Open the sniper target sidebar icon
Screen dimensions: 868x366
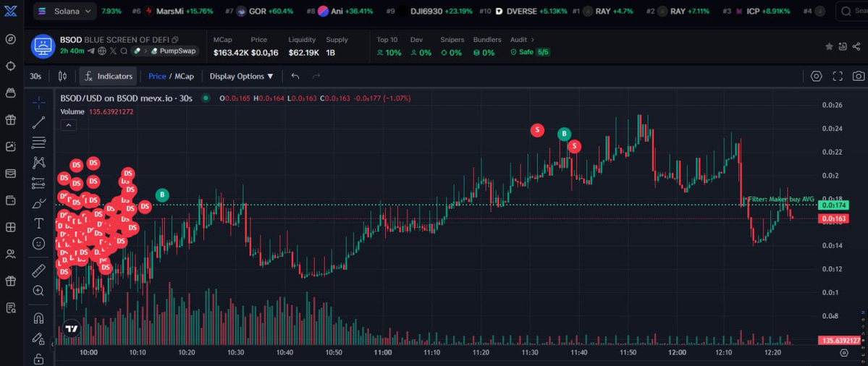[11, 66]
